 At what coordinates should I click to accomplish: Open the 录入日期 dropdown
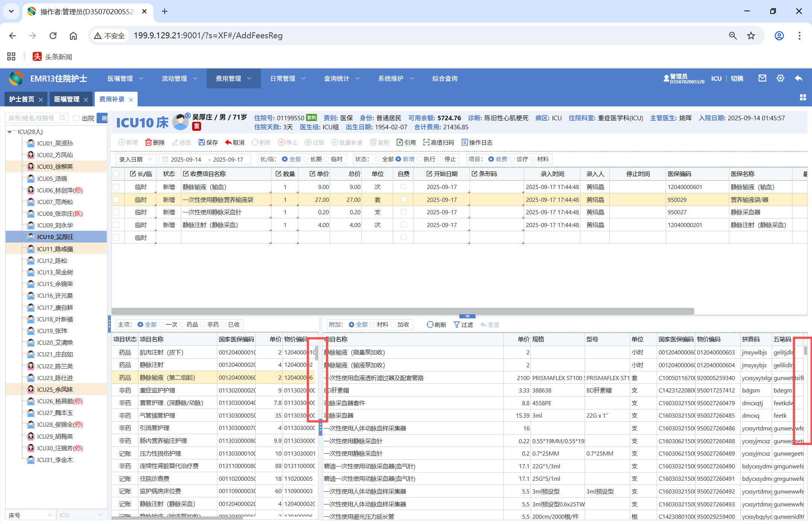tap(135, 159)
